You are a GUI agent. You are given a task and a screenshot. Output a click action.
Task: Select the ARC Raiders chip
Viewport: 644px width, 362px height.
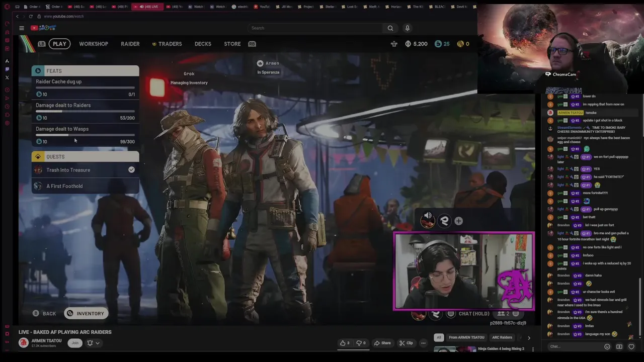click(502, 337)
